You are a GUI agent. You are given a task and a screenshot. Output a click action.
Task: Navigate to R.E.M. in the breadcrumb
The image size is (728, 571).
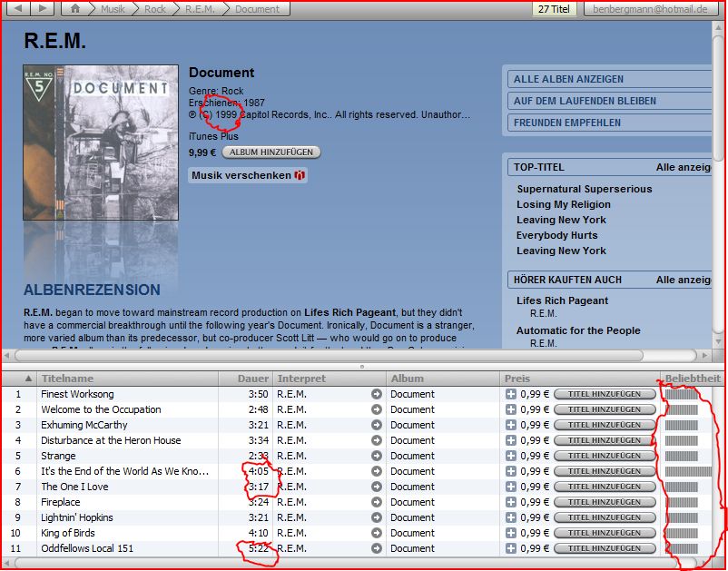point(200,9)
